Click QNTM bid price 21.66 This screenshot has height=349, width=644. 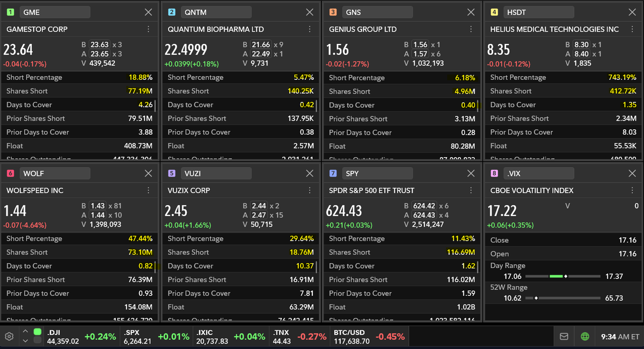(261, 45)
